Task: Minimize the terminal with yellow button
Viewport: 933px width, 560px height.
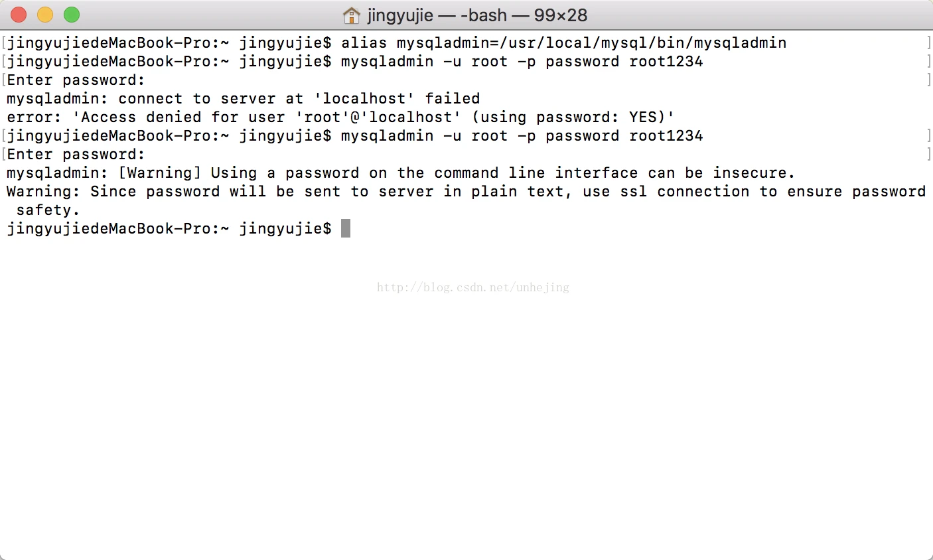Action: (45, 15)
